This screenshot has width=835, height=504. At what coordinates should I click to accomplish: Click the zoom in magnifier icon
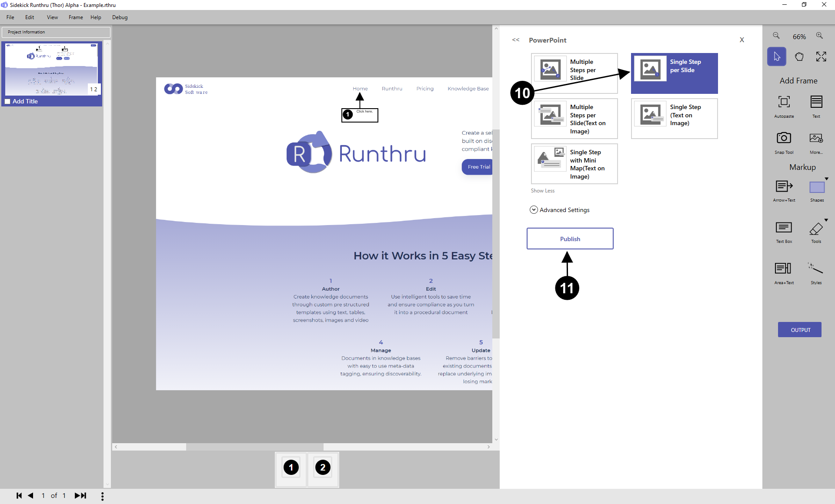pyautogui.click(x=819, y=36)
